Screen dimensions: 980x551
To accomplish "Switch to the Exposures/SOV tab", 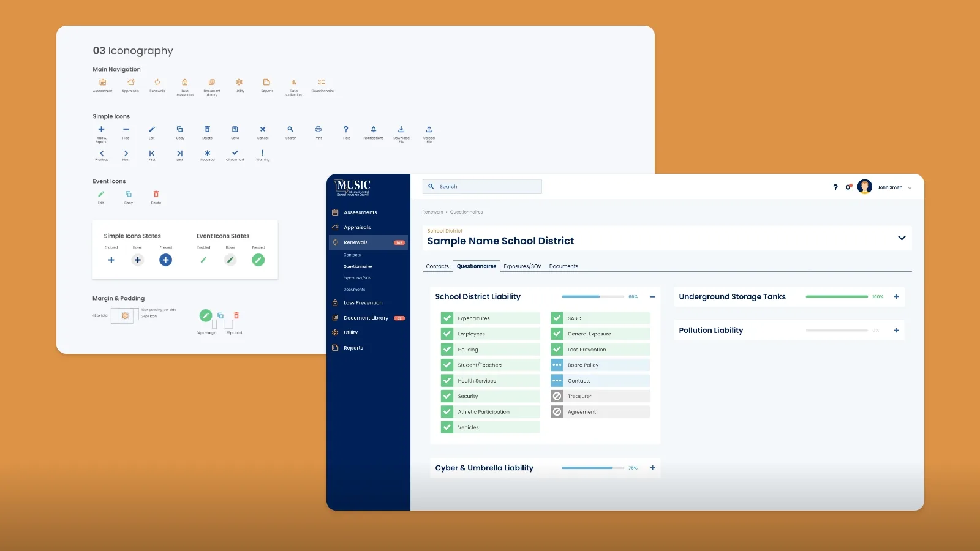I will point(522,266).
